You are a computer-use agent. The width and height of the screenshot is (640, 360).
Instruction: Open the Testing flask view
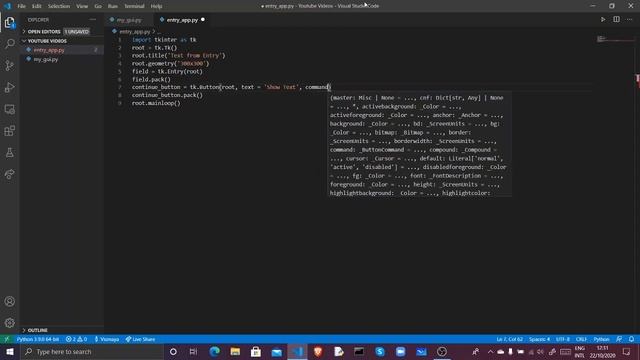click(x=9, y=152)
